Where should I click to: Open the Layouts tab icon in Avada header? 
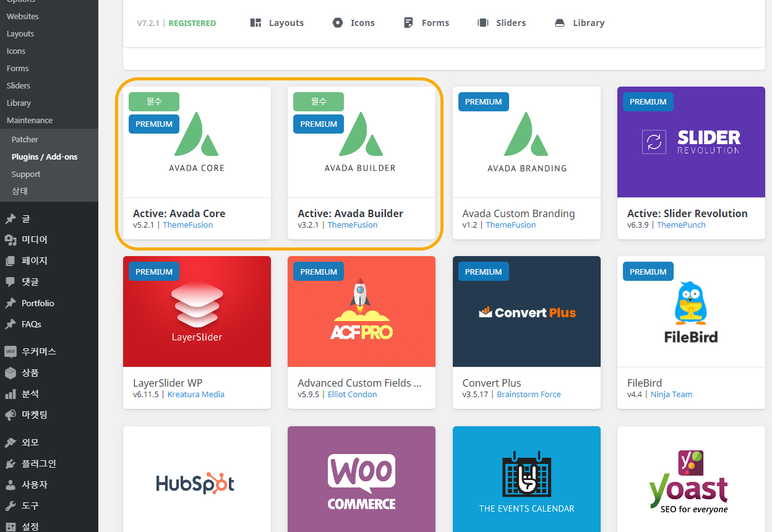click(255, 23)
